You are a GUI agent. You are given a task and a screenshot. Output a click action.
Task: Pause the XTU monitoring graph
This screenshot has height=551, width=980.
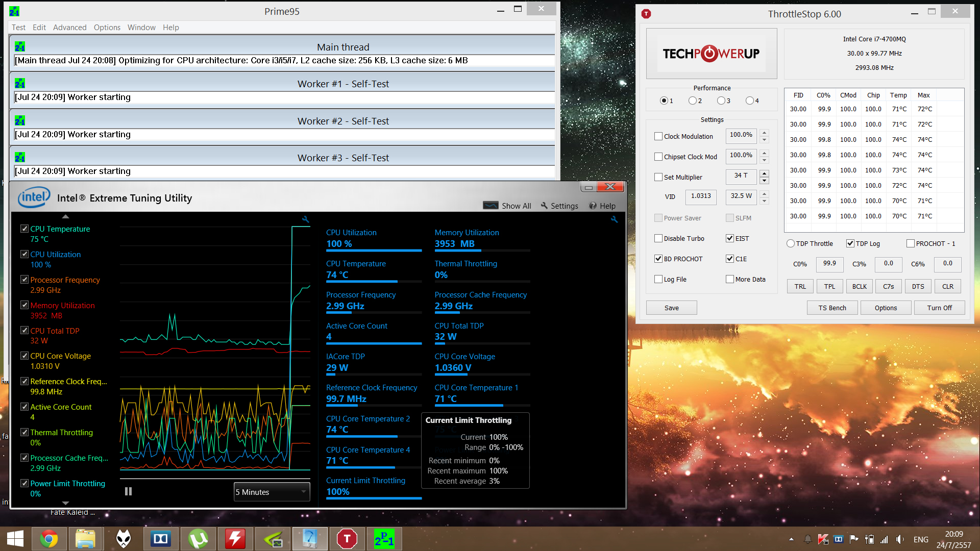[x=128, y=491]
